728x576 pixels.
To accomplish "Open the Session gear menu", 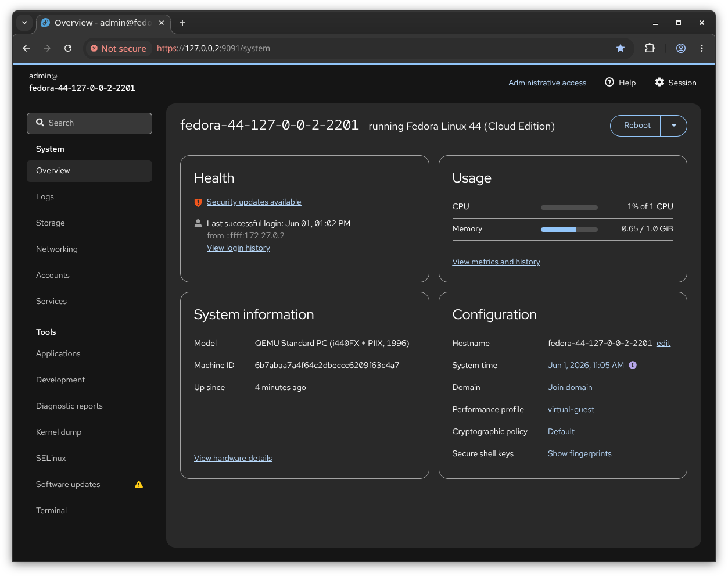I will [676, 83].
